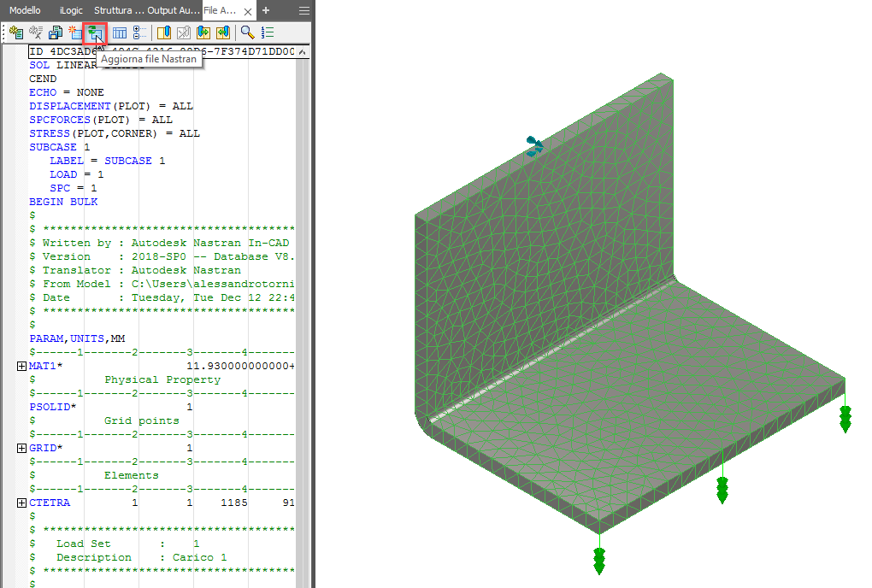Viewport: 872px width, 588px height.
Task: Switch to the Modello tab
Action: tap(24, 11)
